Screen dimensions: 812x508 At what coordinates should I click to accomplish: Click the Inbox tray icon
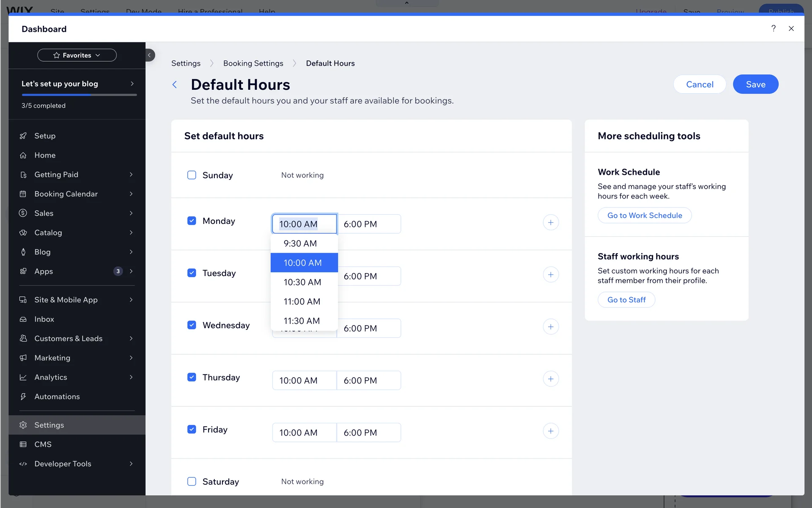click(23, 319)
